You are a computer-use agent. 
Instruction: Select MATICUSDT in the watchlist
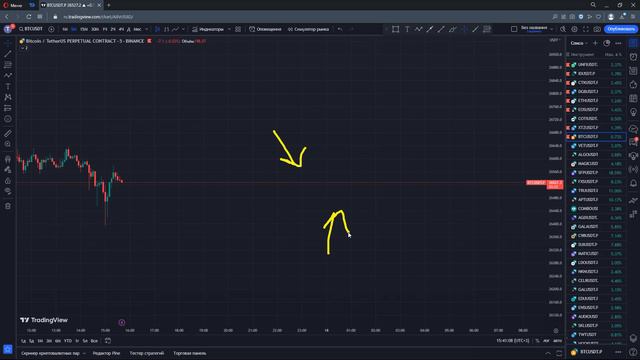(596, 253)
